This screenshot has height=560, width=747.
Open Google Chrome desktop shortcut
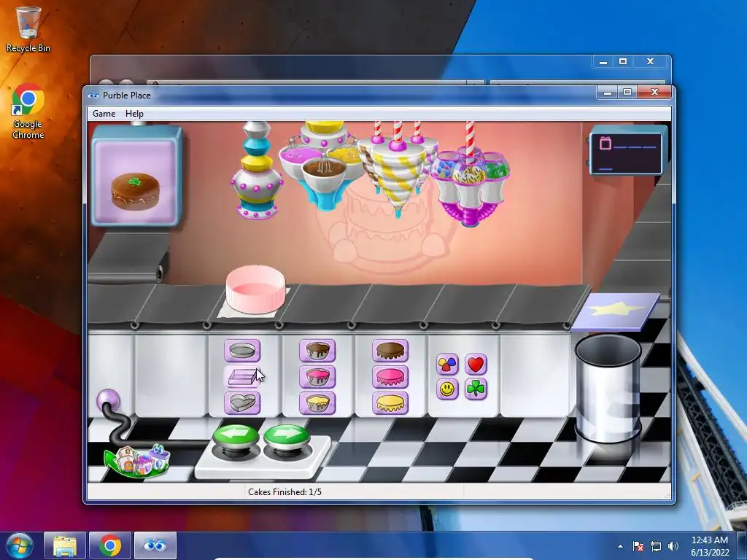pos(28,112)
